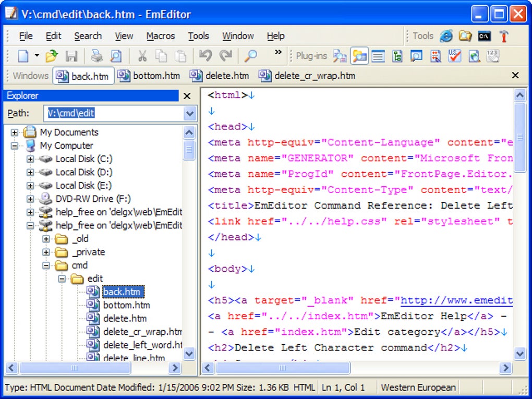The height and width of the screenshot is (399, 532).
Task: Click the Save floppy disk icon
Action: point(71,56)
